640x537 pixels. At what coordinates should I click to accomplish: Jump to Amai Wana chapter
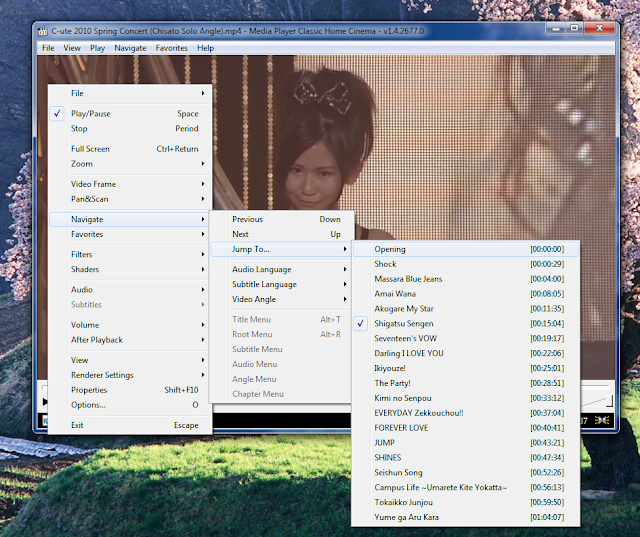[466, 294]
